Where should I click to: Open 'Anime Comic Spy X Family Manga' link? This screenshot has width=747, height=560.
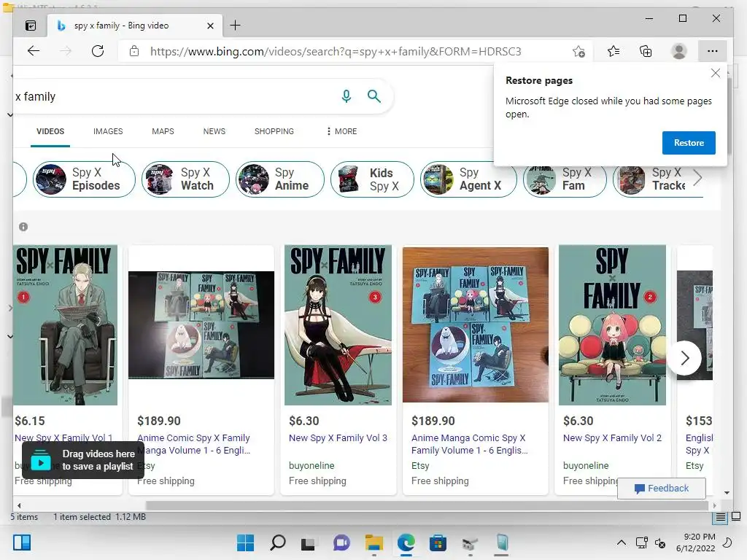pyautogui.click(x=193, y=444)
